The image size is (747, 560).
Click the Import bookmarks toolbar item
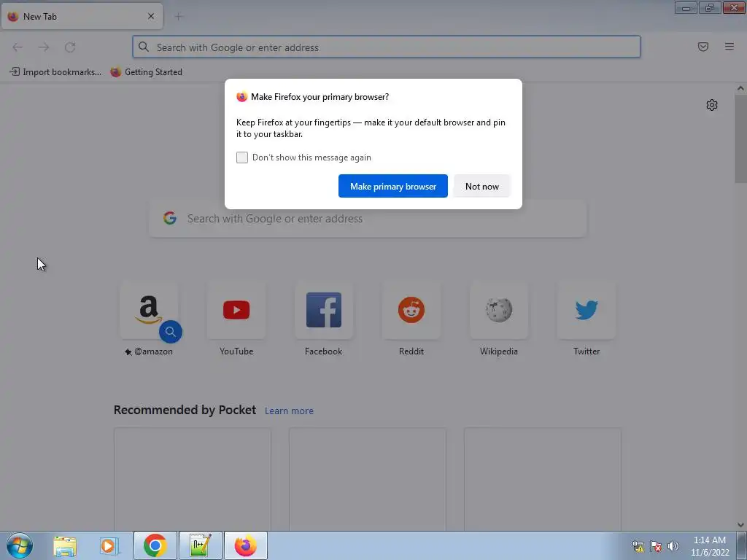tap(55, 72)
